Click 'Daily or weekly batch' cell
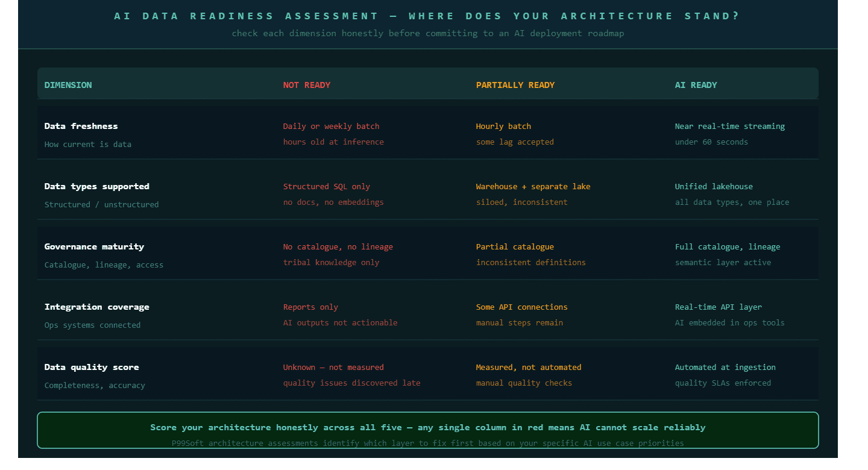The image size is (868, 470). 332,126
